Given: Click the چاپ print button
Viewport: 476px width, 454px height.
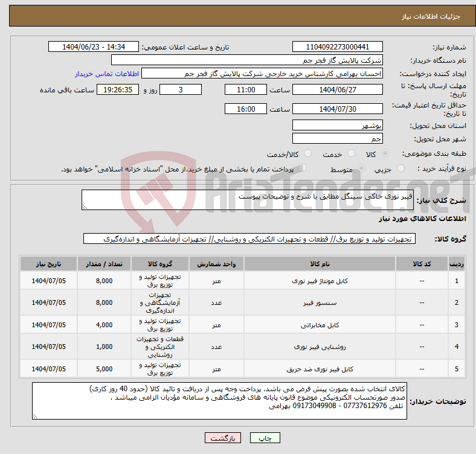Looking at the screenshot, I should (265, 438).
